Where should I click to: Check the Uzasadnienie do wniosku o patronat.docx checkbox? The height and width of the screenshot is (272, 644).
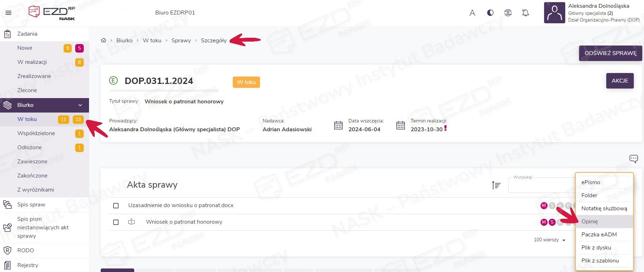[116, 205]
